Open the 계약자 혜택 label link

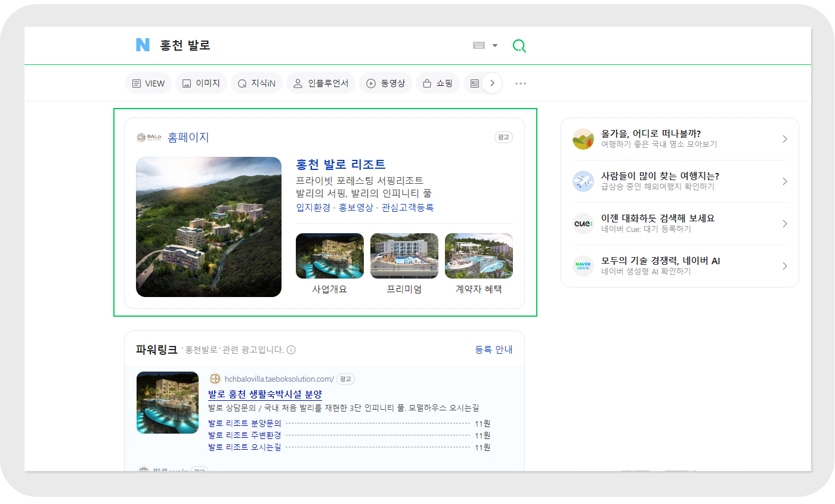tap(479, 289)
